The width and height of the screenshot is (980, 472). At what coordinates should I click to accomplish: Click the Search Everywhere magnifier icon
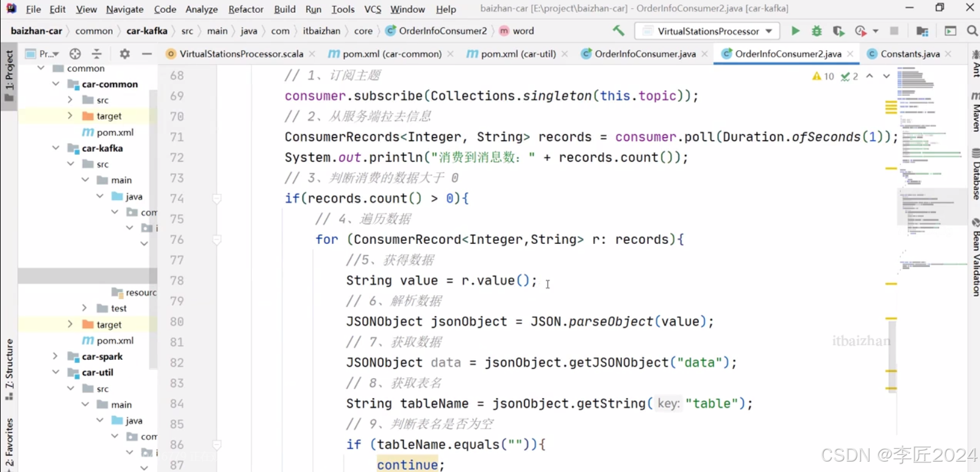pos(972,30)
